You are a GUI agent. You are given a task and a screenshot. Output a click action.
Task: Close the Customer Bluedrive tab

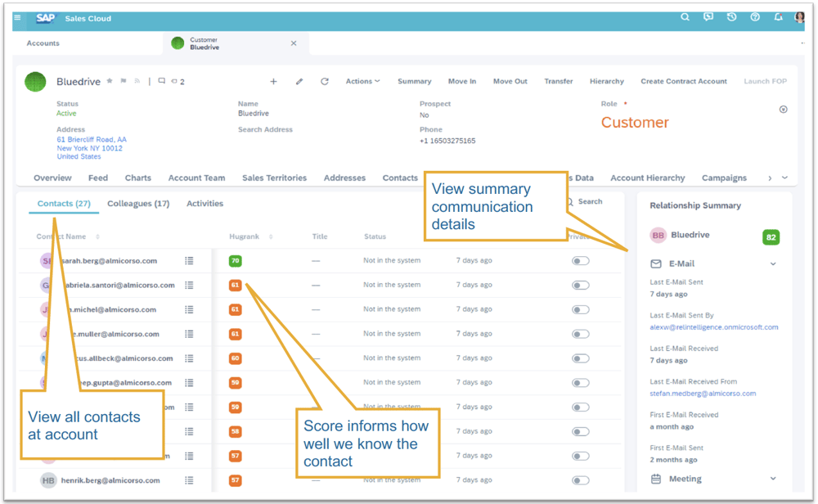(294, 43)
